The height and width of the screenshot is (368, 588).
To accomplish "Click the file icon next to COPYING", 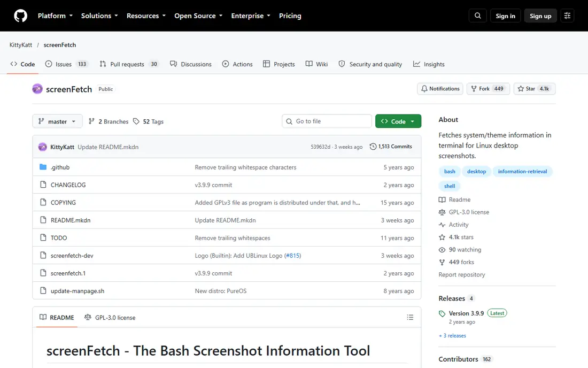I will click(43, 202).
